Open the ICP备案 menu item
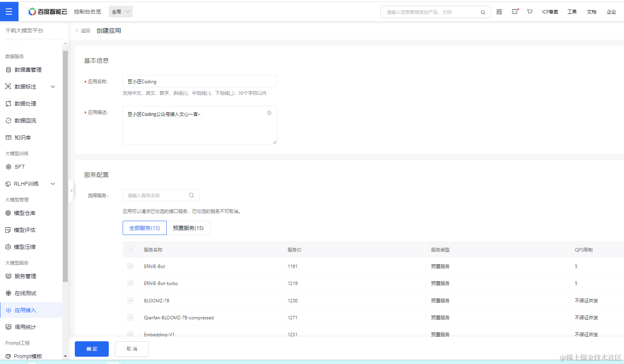Image resolution: width=624 pixels, height=364 pixels. coord(550,12)
